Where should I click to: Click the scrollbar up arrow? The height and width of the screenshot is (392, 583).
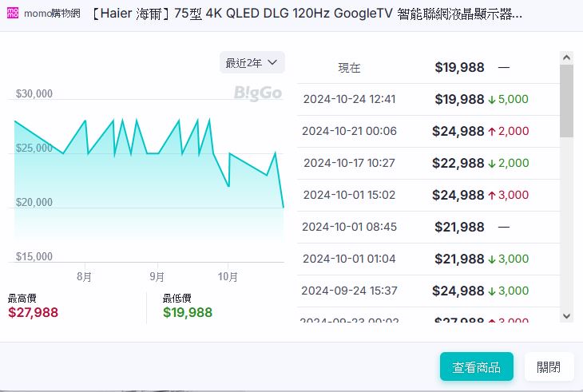566,57
